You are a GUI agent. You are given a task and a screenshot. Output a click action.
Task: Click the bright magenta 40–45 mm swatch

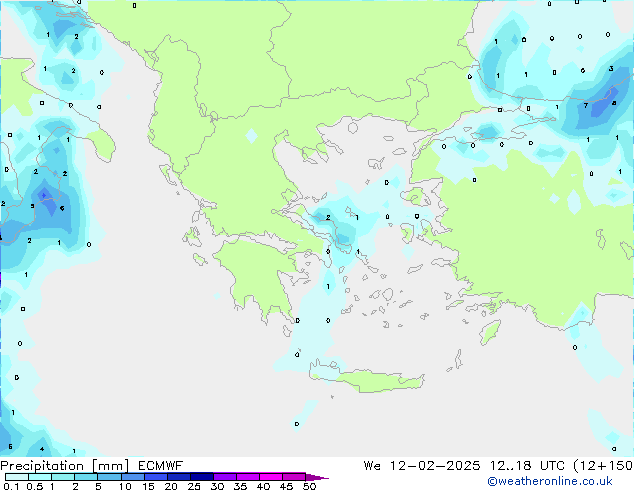pos(271,477)
